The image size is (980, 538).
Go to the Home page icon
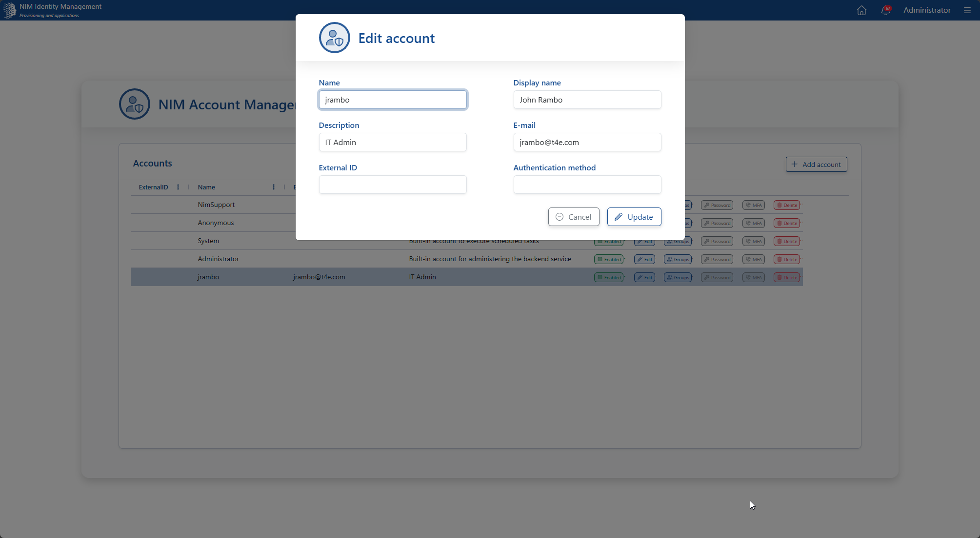point(861,10)
